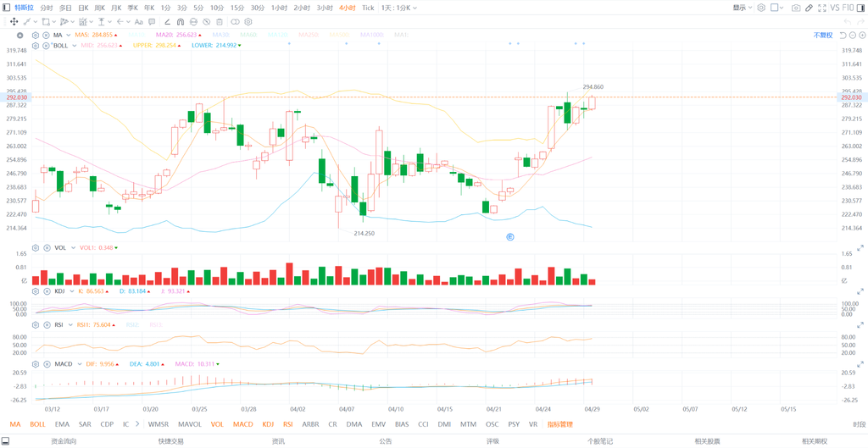Click the F10 company info button
868x448 pixels.
[848, 8]
